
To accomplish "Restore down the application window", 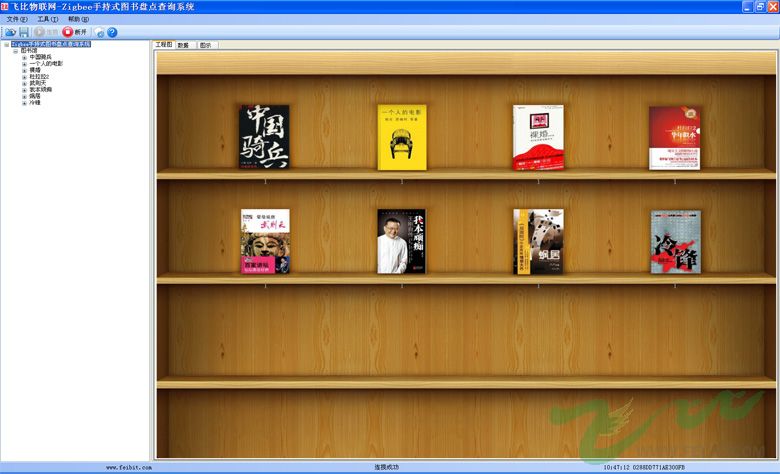I will [x=760, y=6].
